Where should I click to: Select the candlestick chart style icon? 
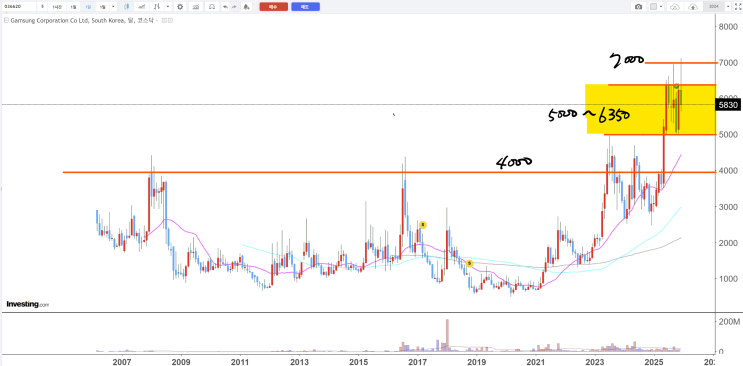click(x=127, y=7)
